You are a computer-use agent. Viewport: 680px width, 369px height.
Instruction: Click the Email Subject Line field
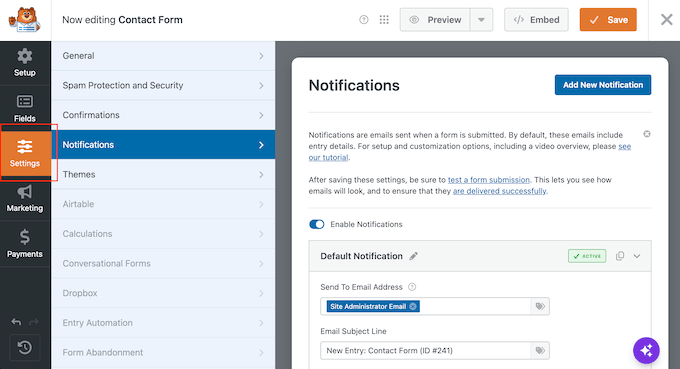(x=435, y=350)
